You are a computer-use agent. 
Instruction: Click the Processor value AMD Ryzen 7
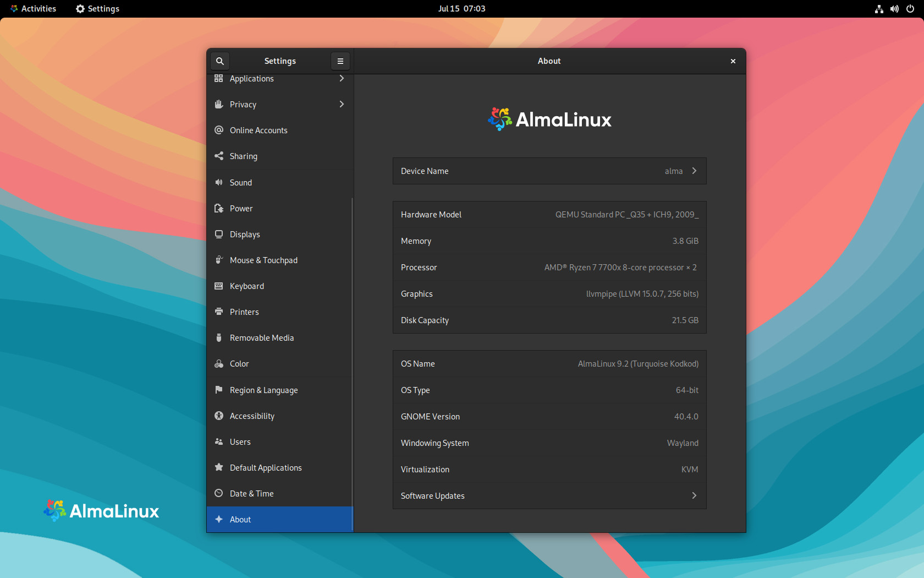620,268
